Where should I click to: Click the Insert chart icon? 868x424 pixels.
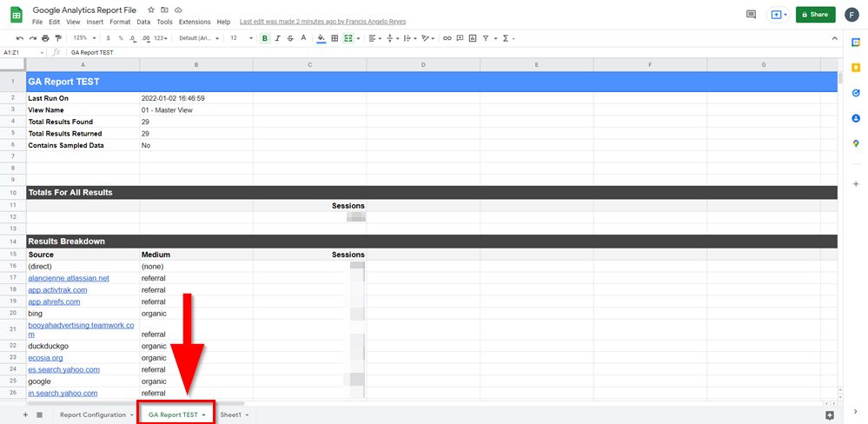click(472, 38)
